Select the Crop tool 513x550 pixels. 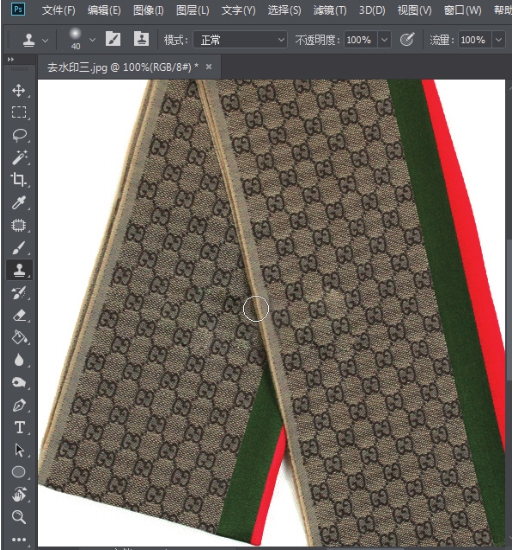[19, 179]
